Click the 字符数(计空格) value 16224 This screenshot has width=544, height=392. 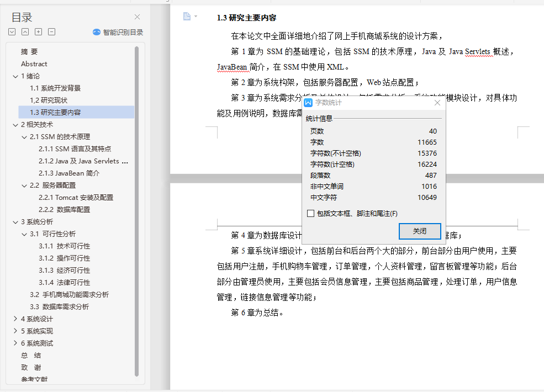427,164
